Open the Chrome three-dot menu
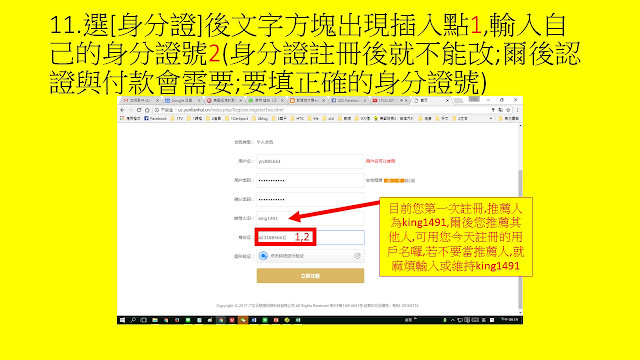This screenshot has height=360, width=640. pyautogui.click(x=517, y=110)
